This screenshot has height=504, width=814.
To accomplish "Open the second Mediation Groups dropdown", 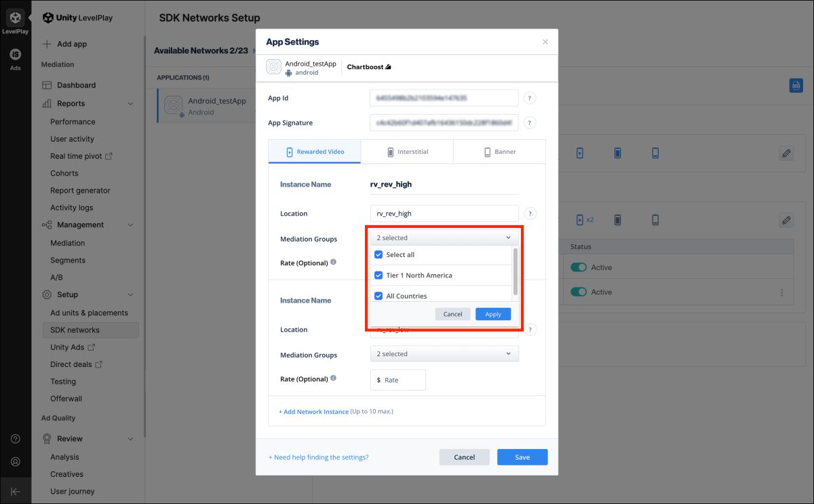I will (x=444, y=354).
